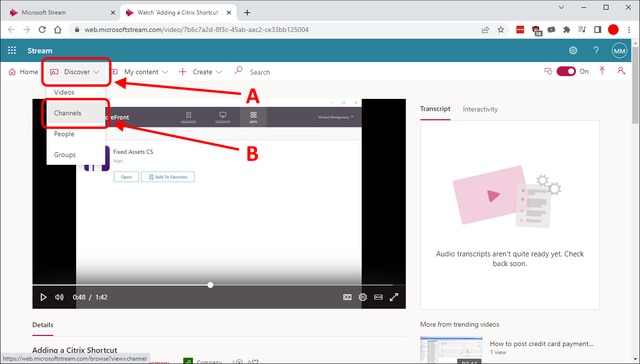The width and height of the screenshot is (640, 364).
Task: Open the Office app launcher waffle icon
Action: 12,50
